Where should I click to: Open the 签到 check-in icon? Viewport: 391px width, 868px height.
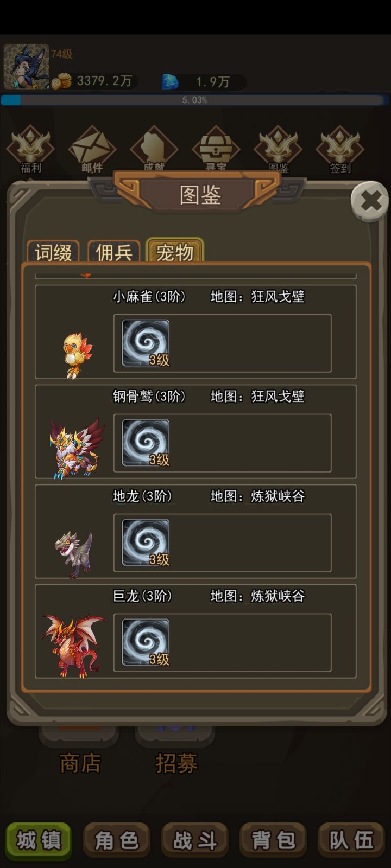tap(340, 149)
